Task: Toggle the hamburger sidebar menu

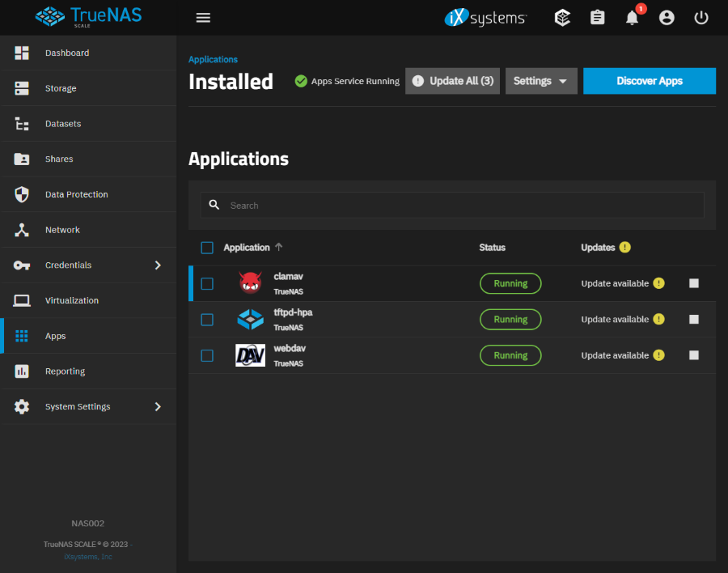Action: point(203,18)
